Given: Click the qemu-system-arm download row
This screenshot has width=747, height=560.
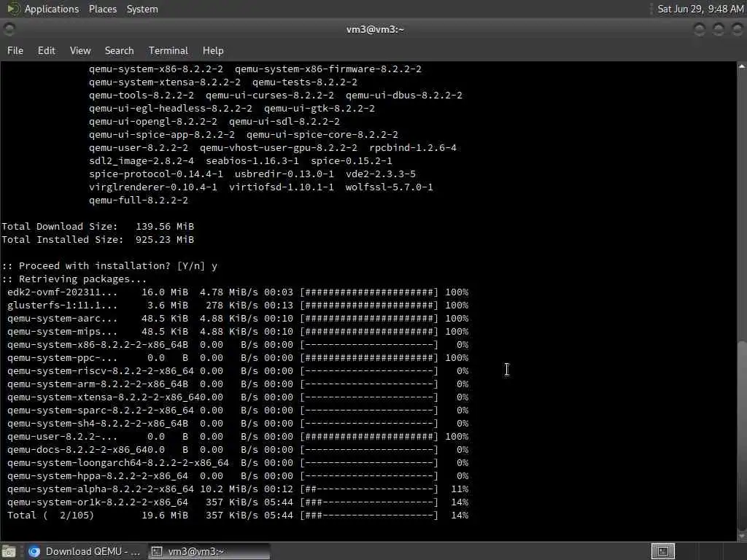Looking at the screenshot, I should click(238, 384).
